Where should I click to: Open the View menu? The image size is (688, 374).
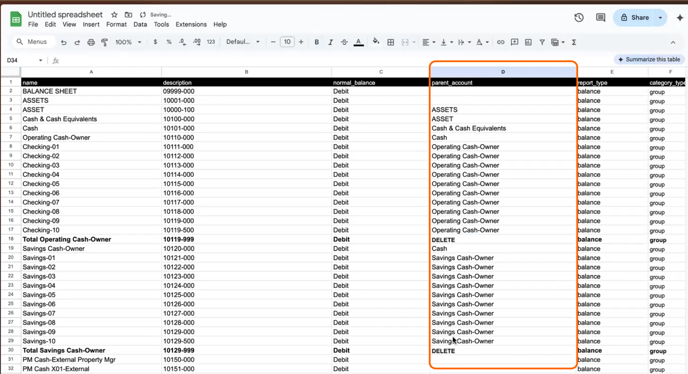tap(69, 25)
